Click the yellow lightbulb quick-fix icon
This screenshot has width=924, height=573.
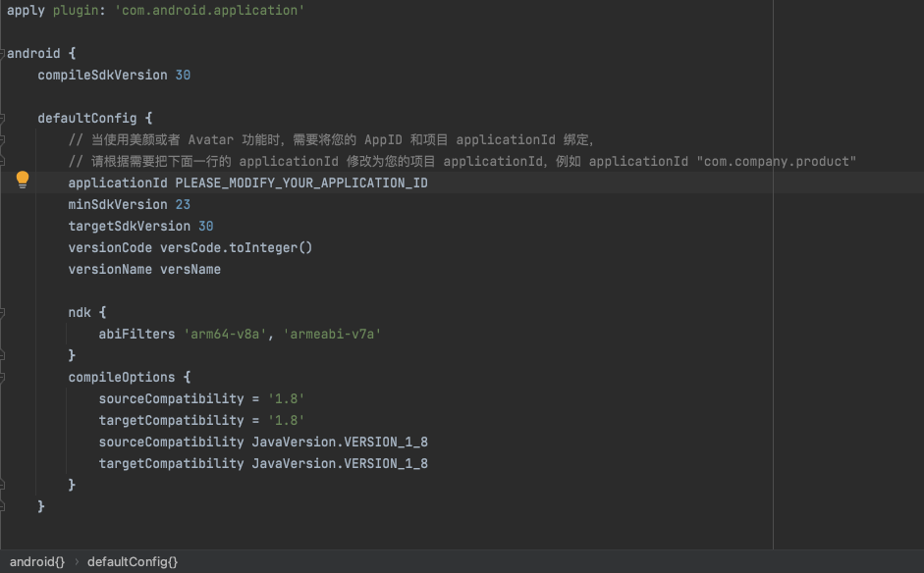click(x=23, y=180)
